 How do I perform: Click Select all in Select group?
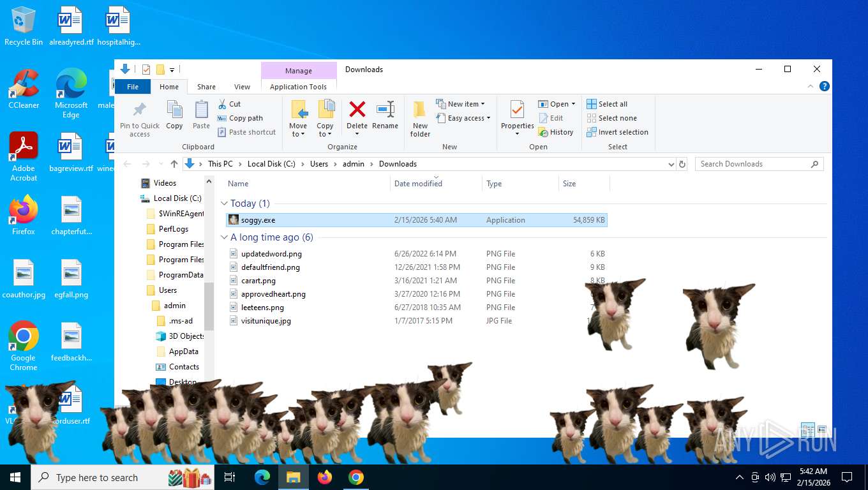(607, 104)
